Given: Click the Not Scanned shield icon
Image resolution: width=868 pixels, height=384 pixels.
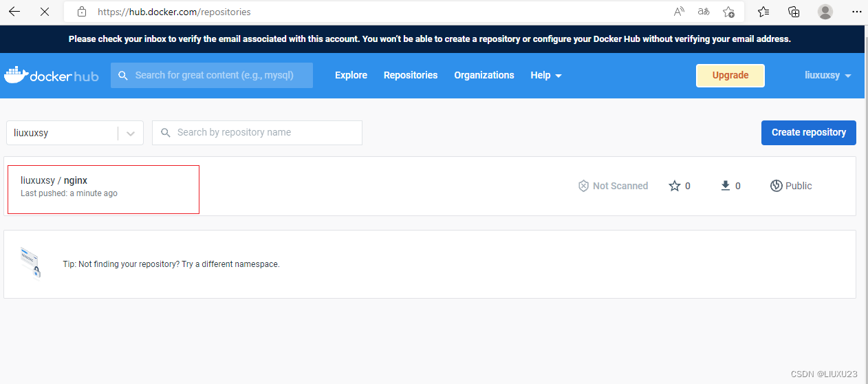Looking at the screenshot, I should [583, 186].
